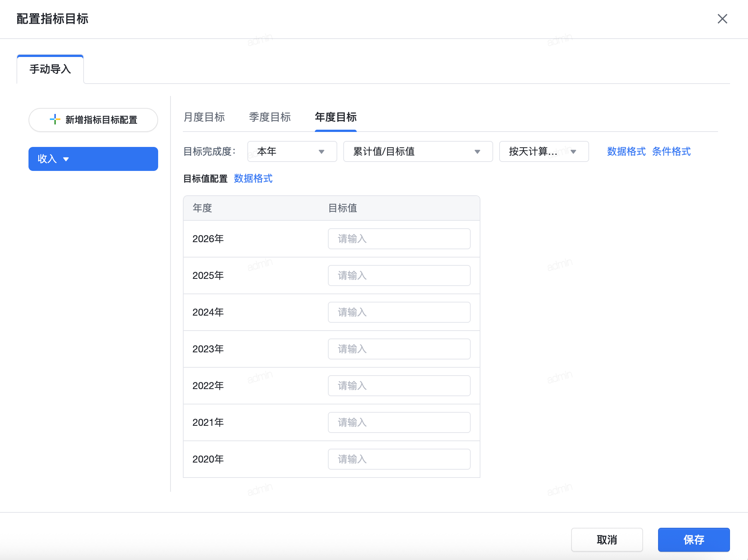Click the 2023年 row label
The width and height of the screenshot is (748, 560).
[208, 349]
